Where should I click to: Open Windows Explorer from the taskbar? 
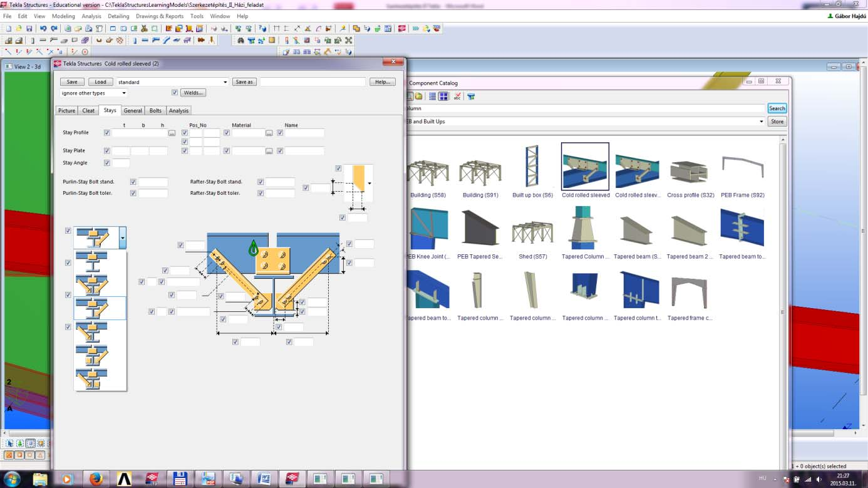pos(40,479)
